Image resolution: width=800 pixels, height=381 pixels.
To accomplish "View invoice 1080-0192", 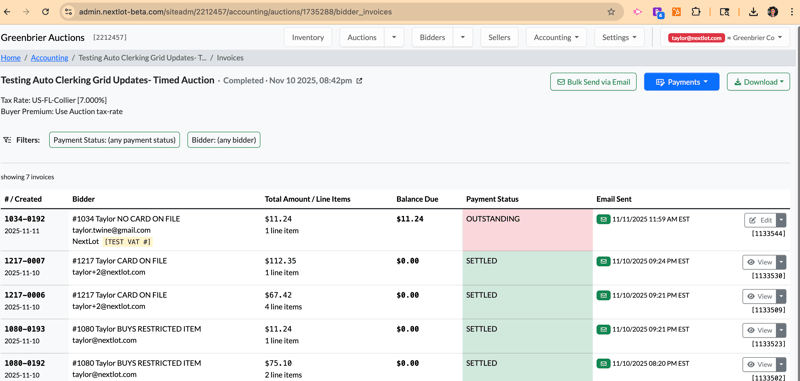I will 759,365.
